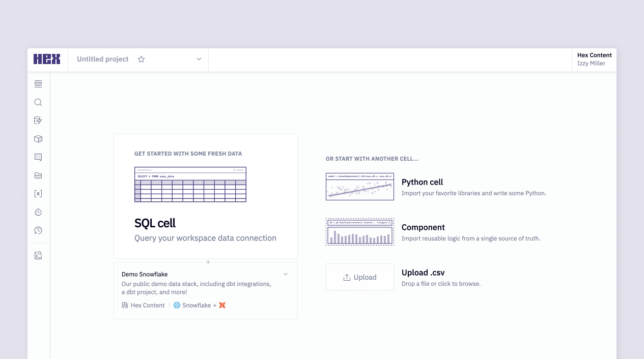Open the variables [x] sidebar icon
Viewport: 644px width, 359px height.
pos(38,194)
